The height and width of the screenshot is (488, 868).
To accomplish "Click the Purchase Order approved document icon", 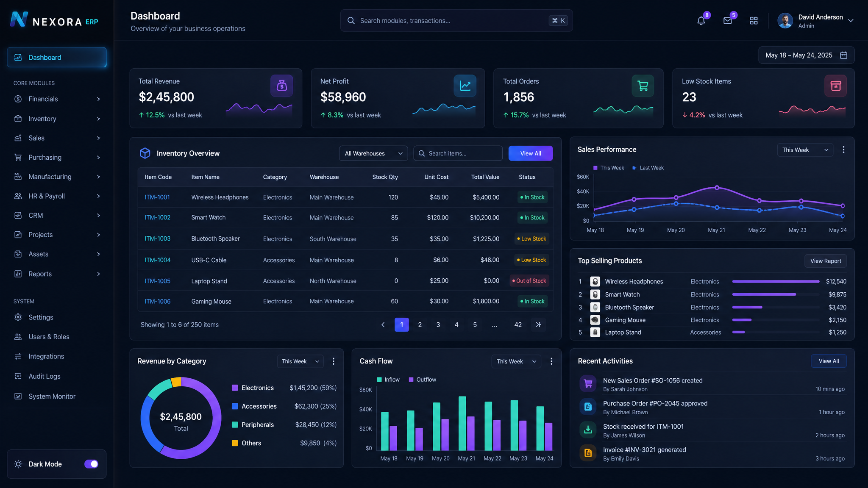I will (588, 407).
